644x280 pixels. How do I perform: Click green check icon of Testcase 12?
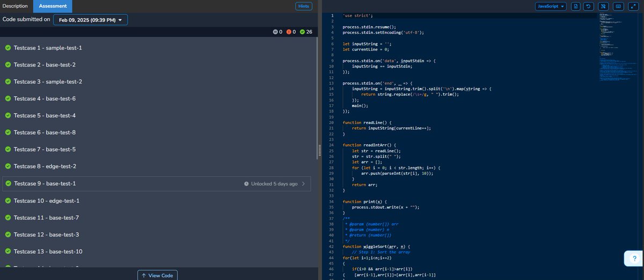[8, 234]
